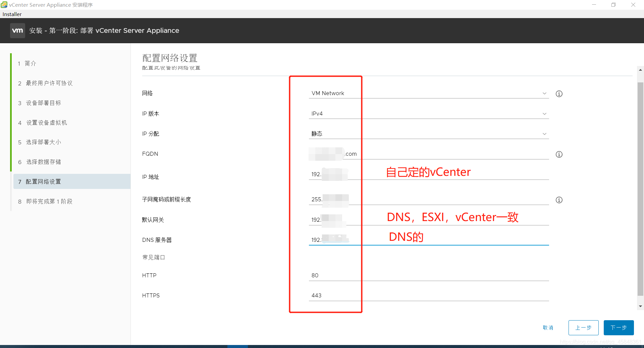Open the IP assignment 静态 dropdown
The width and height of the screenshot is (644, 348).
(x=429, y=134)
